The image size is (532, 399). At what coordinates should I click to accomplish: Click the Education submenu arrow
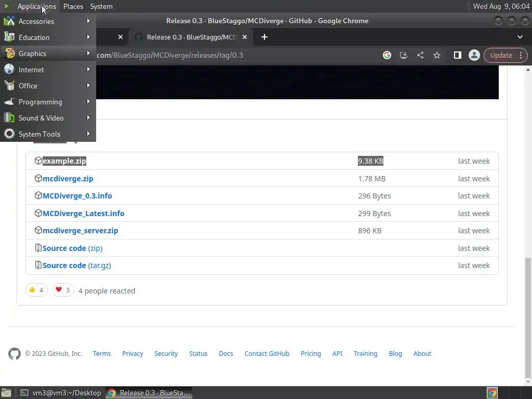[x=88, y=37]
